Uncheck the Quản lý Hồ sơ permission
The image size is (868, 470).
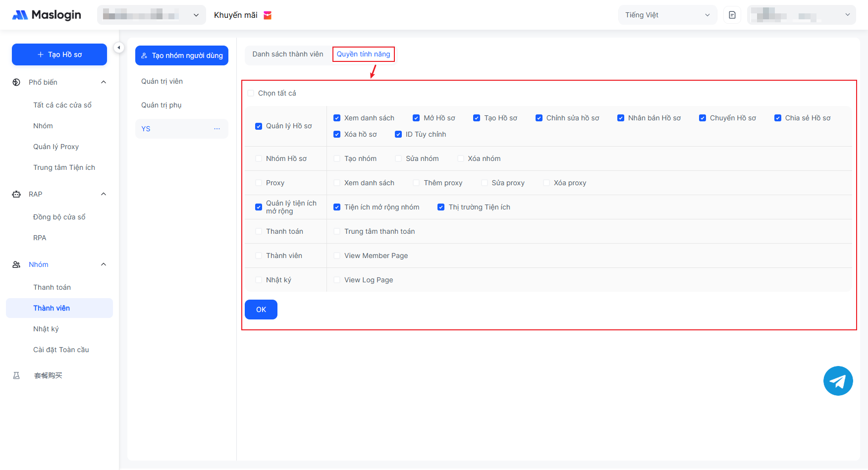pos(259,126)
